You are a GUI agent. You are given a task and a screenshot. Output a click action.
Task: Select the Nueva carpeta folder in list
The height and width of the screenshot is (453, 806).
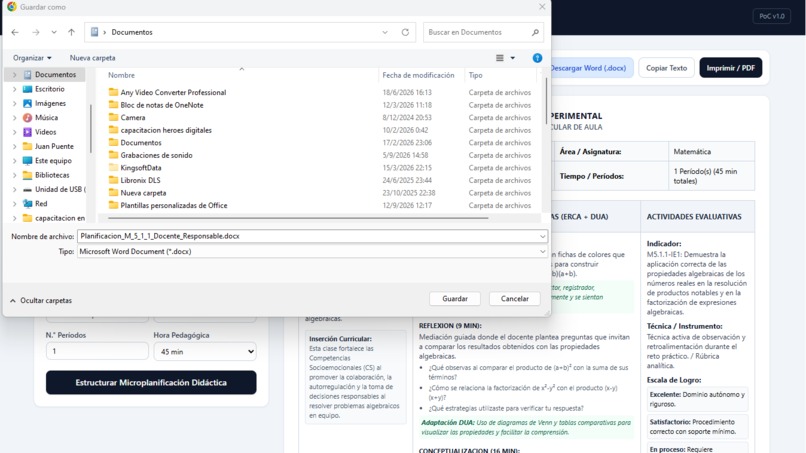[143, 193]
